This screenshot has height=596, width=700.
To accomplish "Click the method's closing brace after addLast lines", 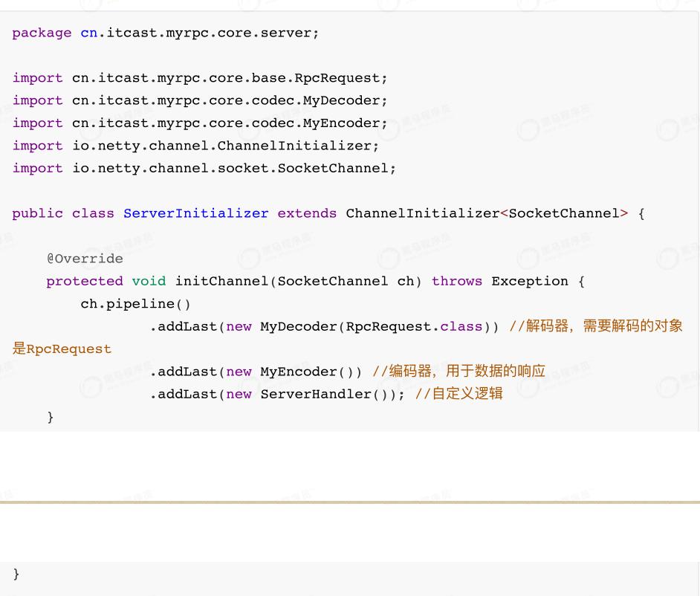I will (x=51, y=417).
